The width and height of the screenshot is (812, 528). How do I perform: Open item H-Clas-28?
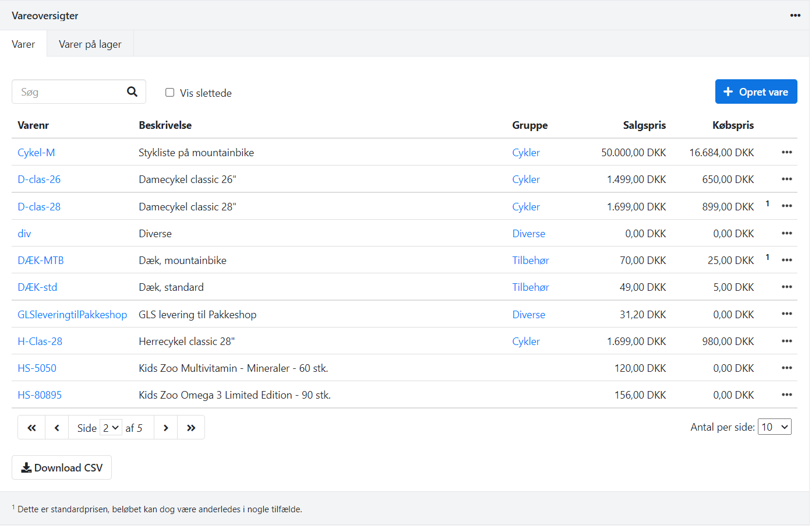click(40, 342)
